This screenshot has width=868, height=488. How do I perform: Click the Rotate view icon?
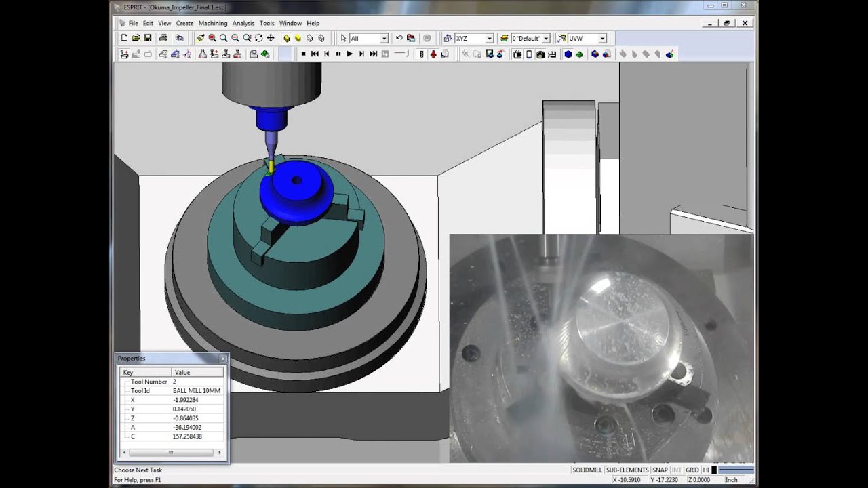pyautogui.click(x=258, y=38)
